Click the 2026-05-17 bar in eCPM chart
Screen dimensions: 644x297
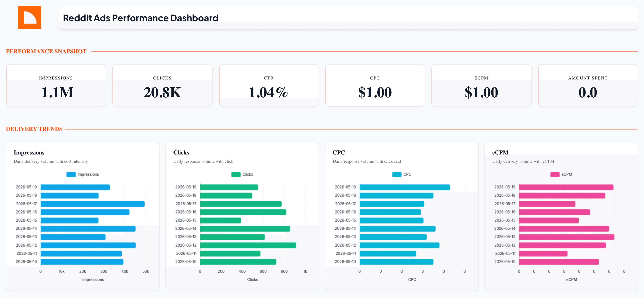click(x=547, y=204)
